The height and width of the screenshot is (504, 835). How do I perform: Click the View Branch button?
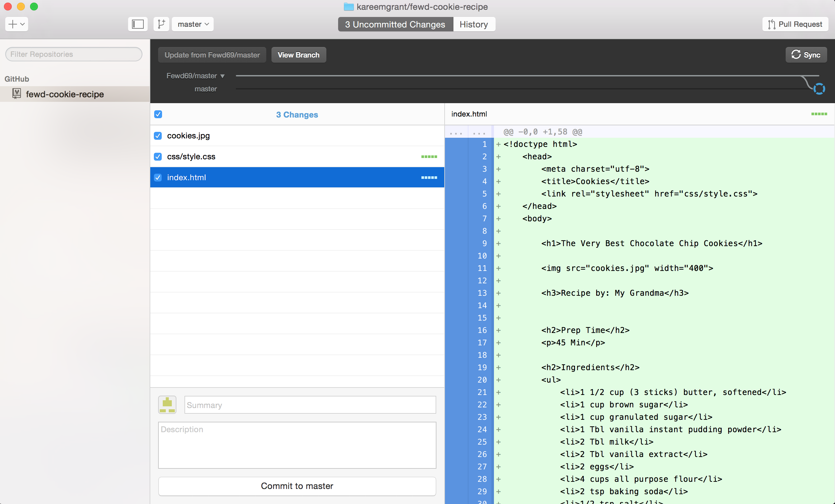(299, 55)
